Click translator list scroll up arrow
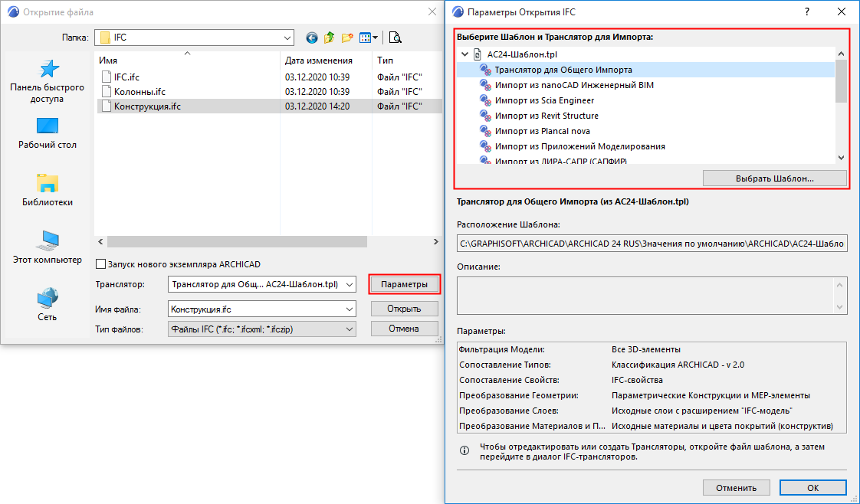 click(842, 53)
